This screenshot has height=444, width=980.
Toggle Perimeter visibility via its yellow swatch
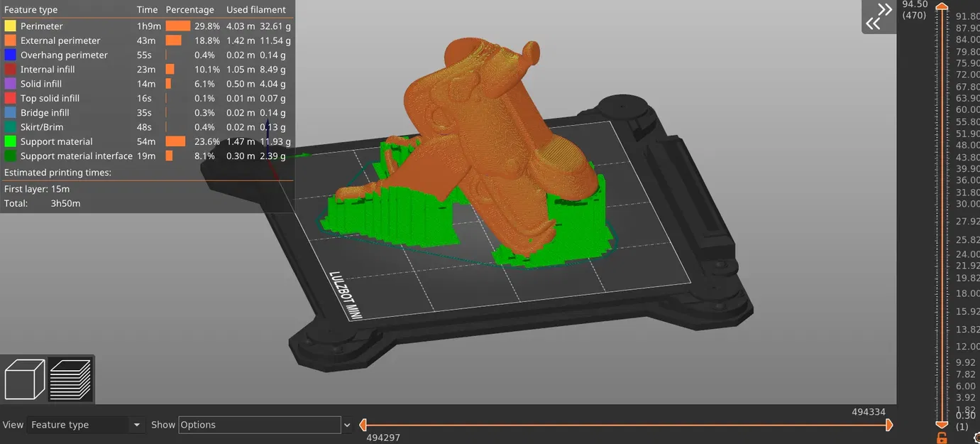9,26
